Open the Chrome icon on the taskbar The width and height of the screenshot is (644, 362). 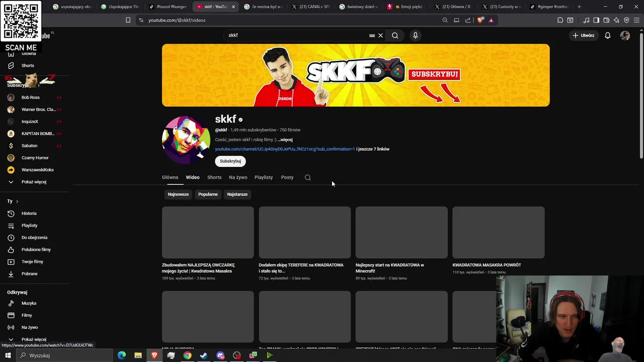click(x=187, y=355)
